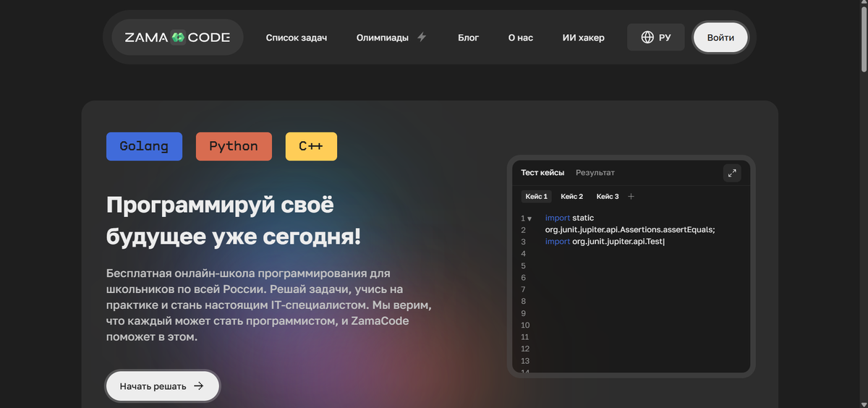Click line number 7 in editor
868x408 pixels.
523,289
